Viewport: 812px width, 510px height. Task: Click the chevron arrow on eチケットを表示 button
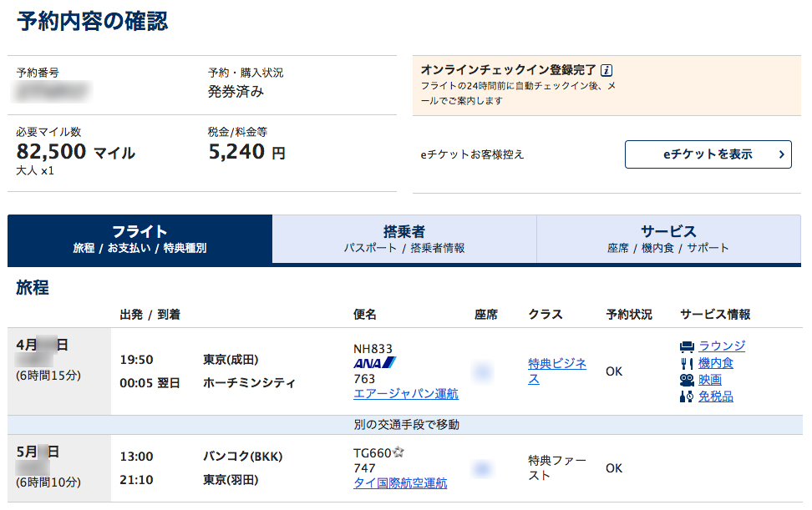click(x=782, y=154)
